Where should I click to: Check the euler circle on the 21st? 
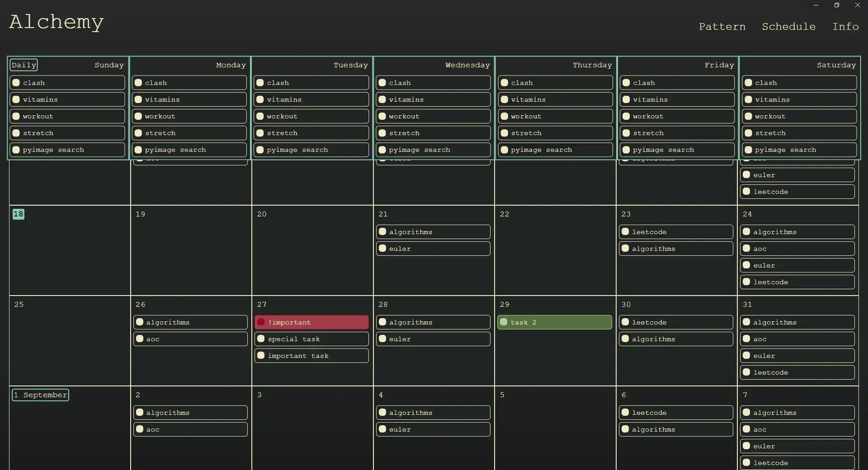382,249
